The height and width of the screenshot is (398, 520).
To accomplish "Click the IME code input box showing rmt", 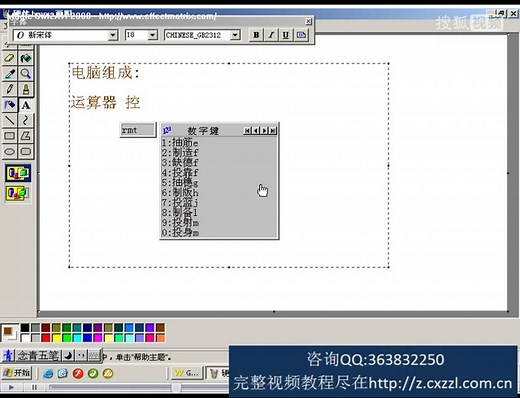I will coord(138,130).
